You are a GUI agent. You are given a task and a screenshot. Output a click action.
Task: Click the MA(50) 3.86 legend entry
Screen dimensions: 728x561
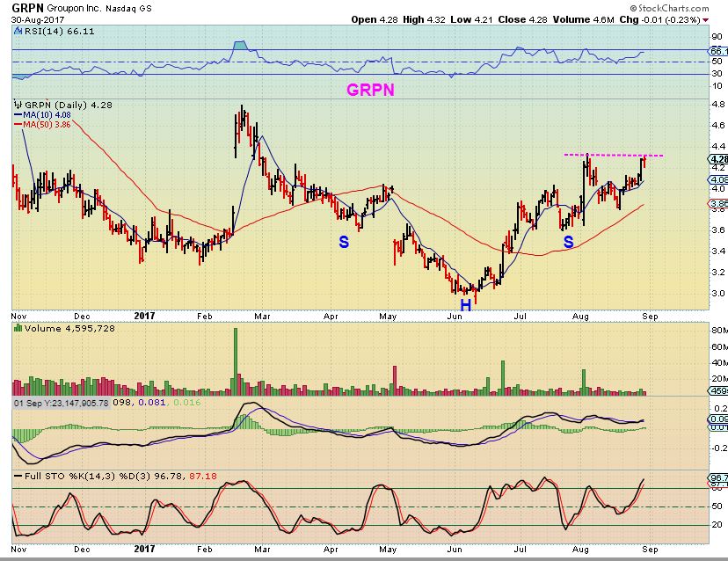[47, 124]
